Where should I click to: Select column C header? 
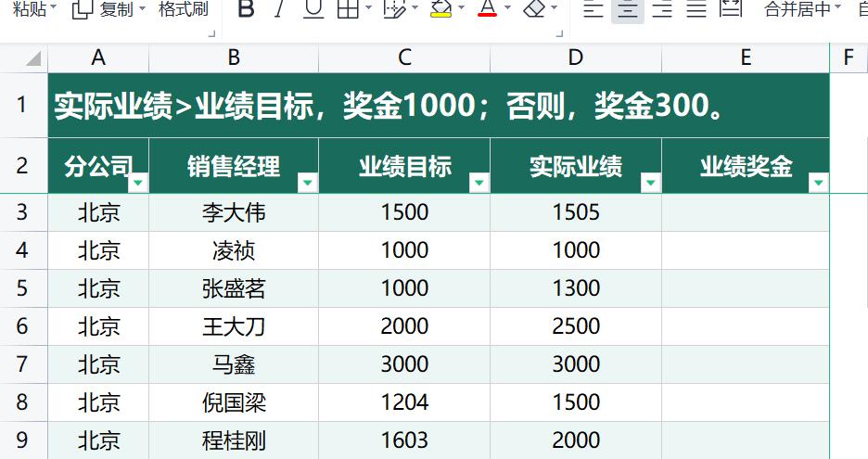coord(404,57)
